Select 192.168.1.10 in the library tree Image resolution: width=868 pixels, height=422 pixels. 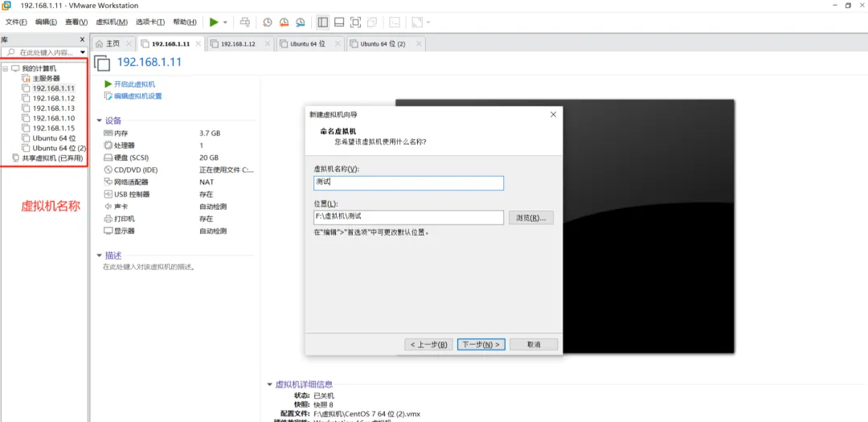53,118
